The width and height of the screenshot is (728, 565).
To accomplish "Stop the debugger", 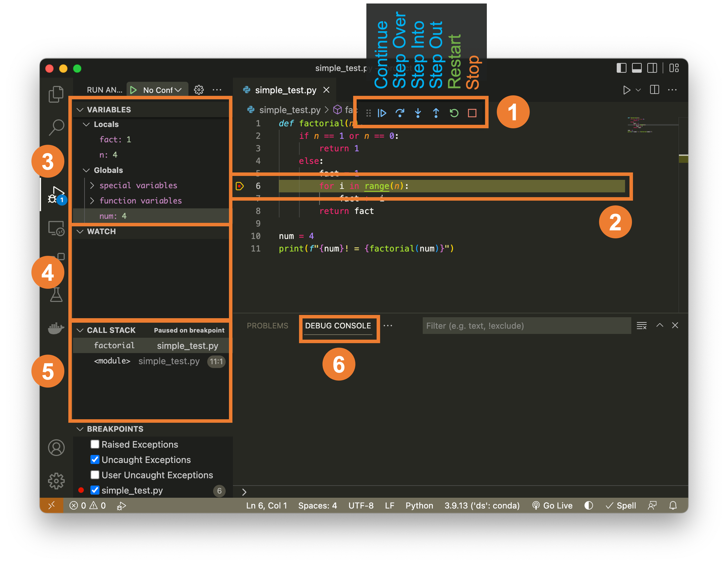I will point(472,113).
